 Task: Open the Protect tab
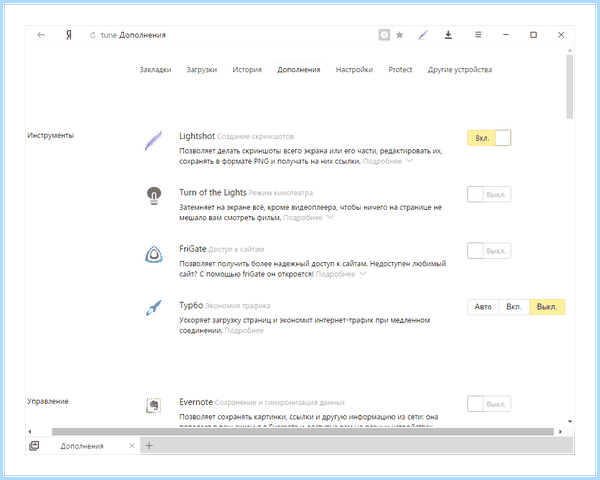pyautogui.click(x=400, y=70)
